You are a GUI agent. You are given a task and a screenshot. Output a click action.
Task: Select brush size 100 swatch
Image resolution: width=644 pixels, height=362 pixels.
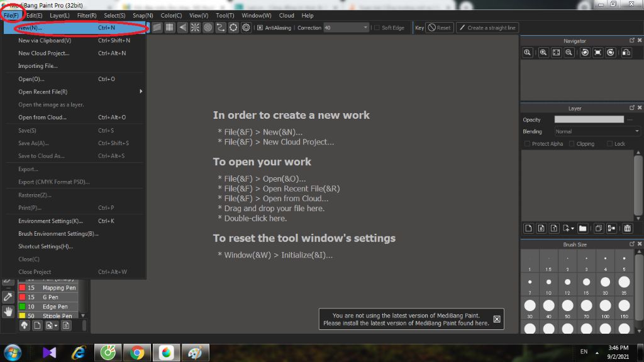[606, 308]
